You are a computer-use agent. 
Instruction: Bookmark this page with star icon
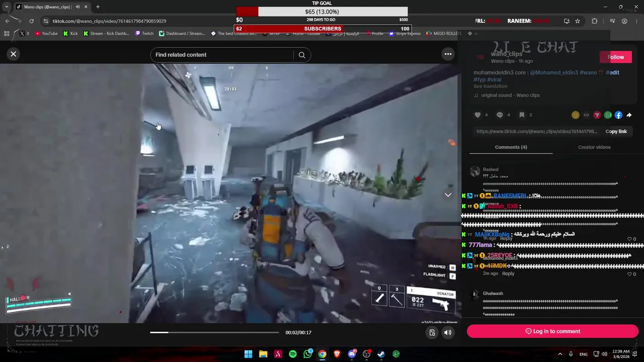click(x=578, y=21)
